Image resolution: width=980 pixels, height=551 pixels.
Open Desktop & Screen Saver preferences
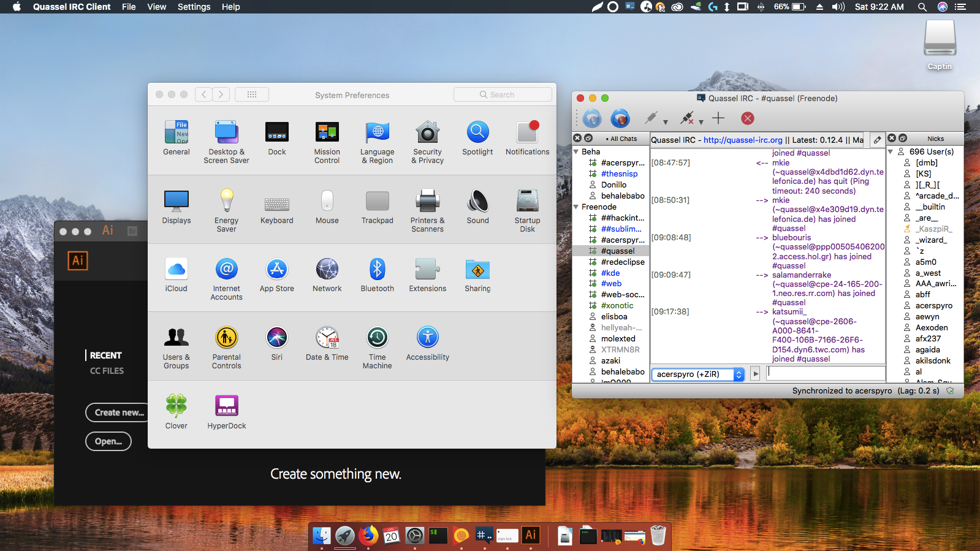click(227, 142)
